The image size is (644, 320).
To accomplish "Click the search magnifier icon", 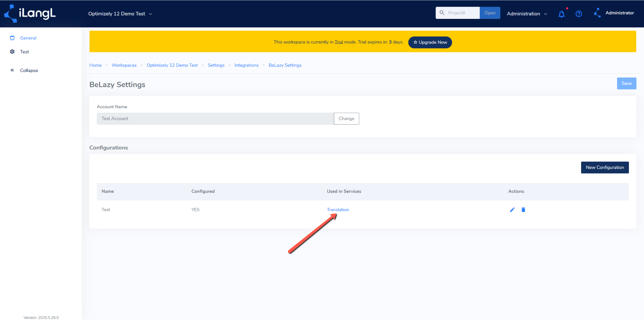I will click(442, 13).
